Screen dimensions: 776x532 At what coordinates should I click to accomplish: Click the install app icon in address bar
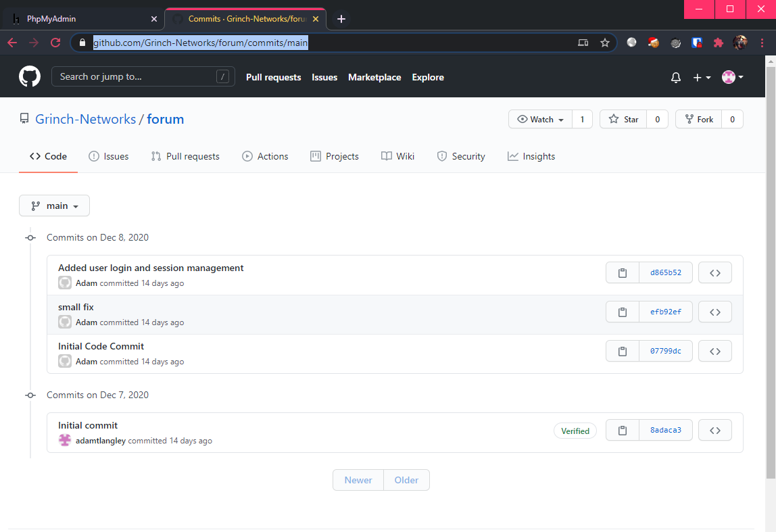(x=583, y=43)
